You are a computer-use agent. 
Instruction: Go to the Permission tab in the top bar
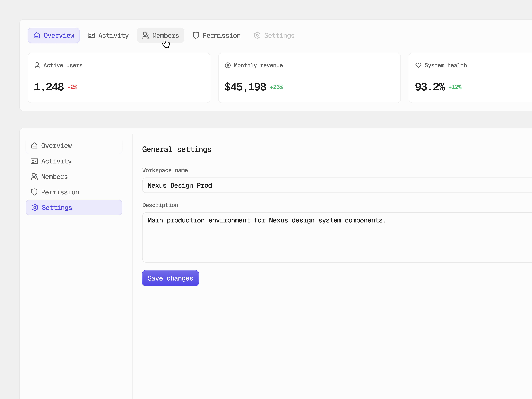coord(217,35)
